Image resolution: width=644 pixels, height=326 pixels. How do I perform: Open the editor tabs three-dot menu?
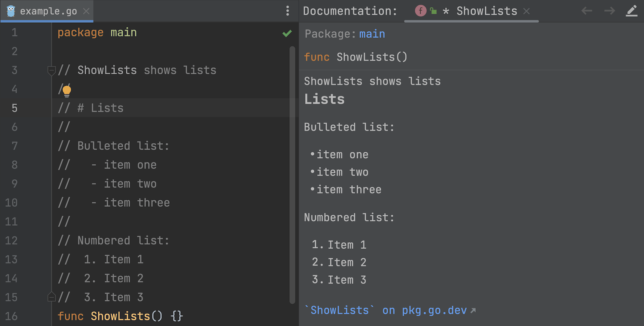[288, 11]
